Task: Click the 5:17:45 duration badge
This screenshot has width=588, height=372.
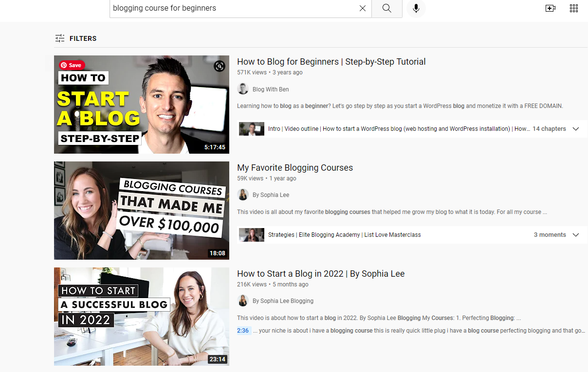Action: (215, 147)
